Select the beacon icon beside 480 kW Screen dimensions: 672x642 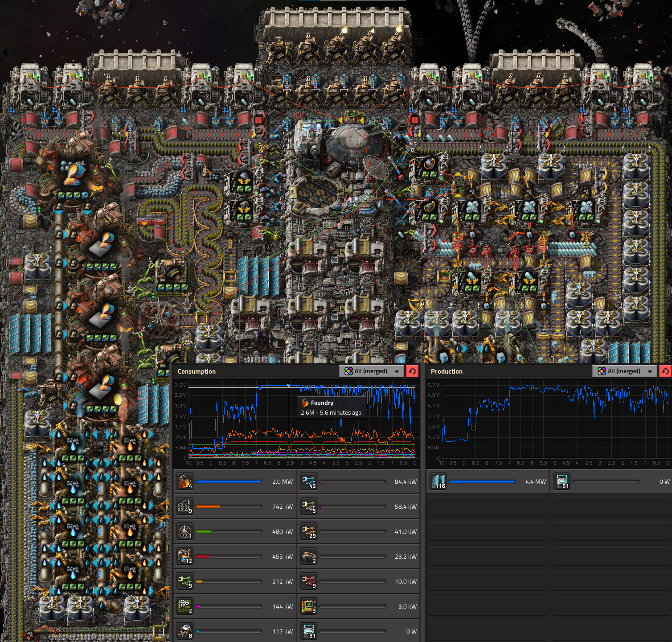[x=184, y=531]
